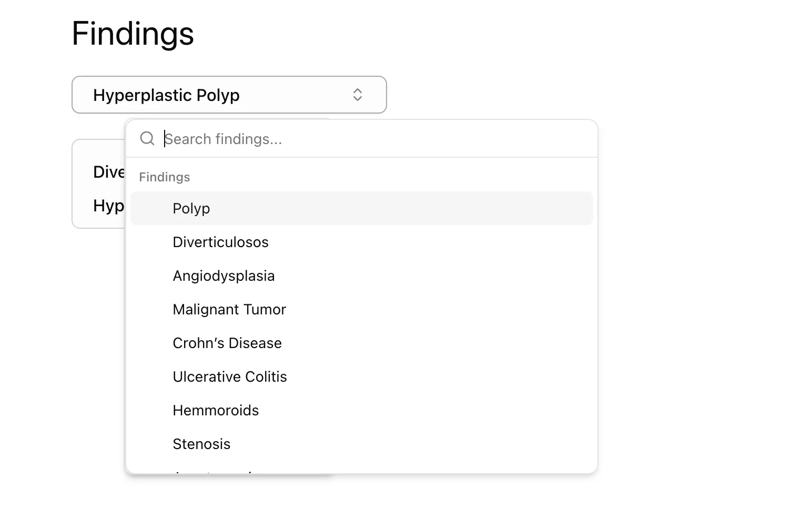
Task: Click the Findings group label in dropdown
Action: coord(165,177)
